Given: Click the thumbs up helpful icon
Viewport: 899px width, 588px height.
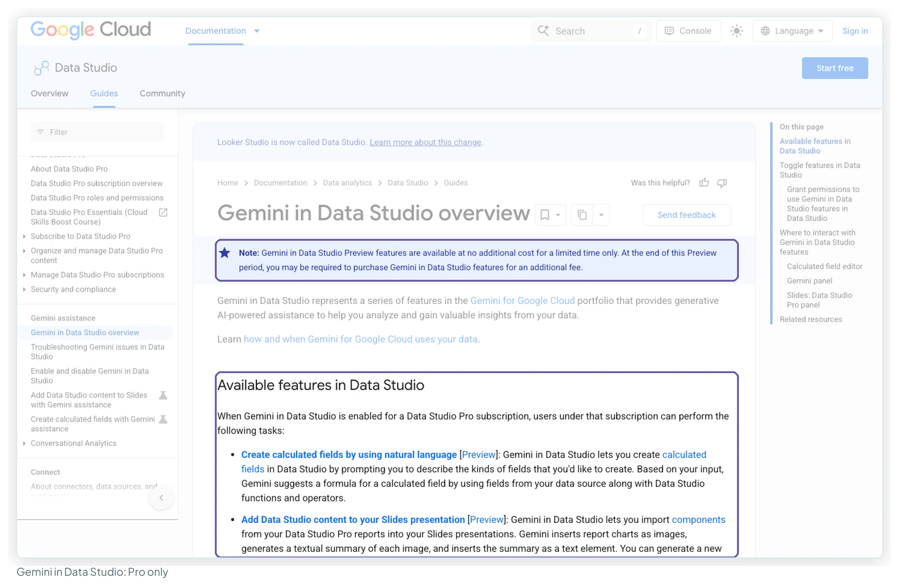Looking at the screenshot, I should point(704,183).
